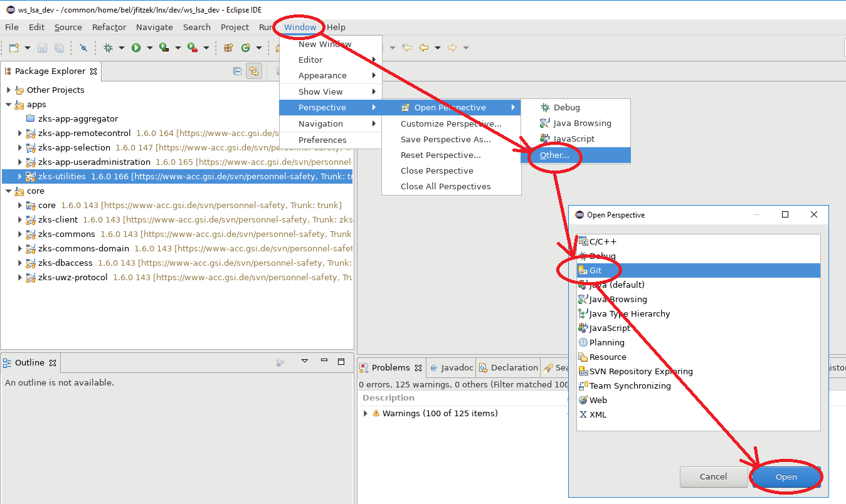Open the New Java Class dropdown arrow
Image resolution: width=846 pixels, height=504 pixels.
[x=258, y=48]
